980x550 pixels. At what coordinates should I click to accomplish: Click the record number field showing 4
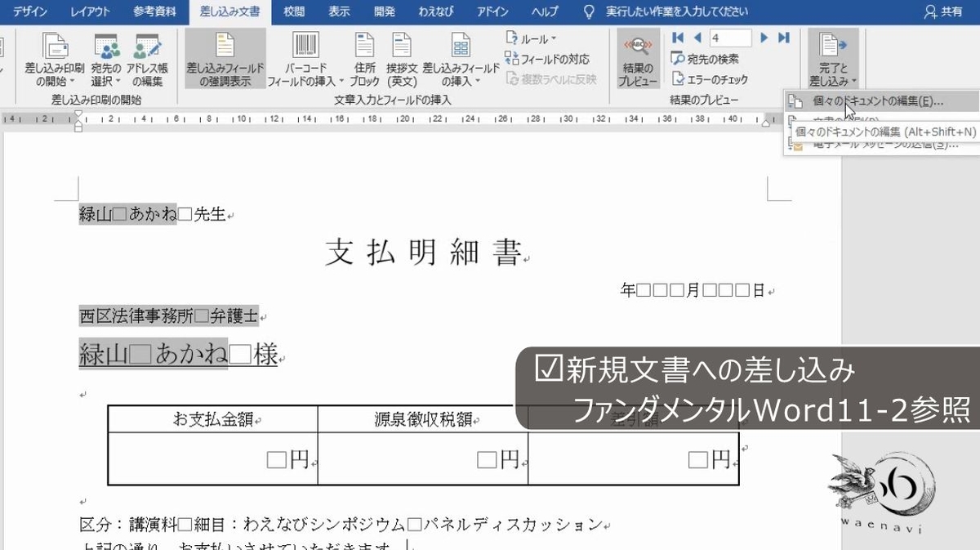click(x=729, y=37)
